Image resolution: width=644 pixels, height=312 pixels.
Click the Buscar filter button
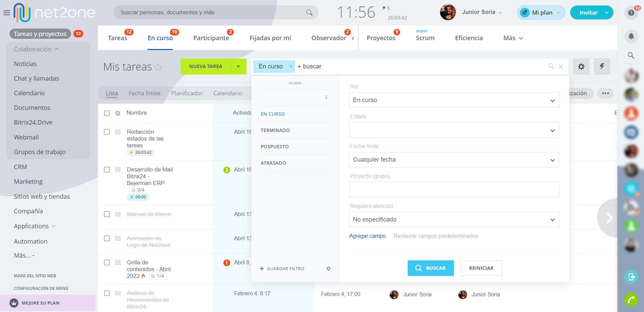[x=430, y=268]
